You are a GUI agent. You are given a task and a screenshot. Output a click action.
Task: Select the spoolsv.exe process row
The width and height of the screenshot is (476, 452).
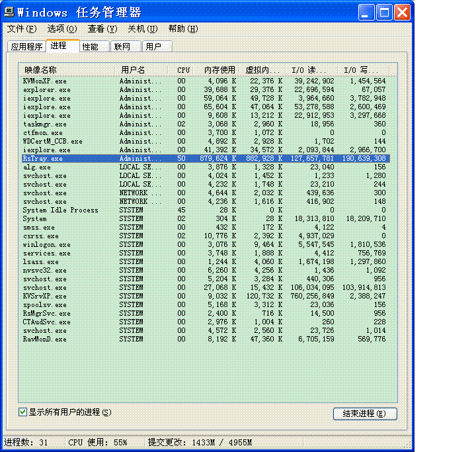(x=206, y=304)
